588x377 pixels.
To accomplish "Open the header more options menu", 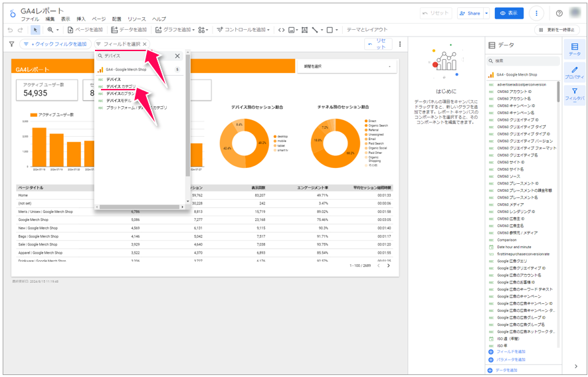I will [x=536, y=13].
